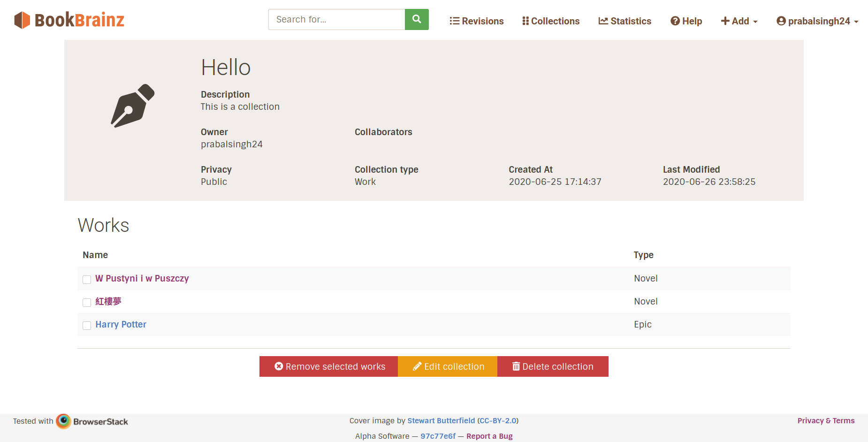The height and width of the screenshot is (442, 868).
Task: Click the Collaborators label
Action: (x=383, y=132)
